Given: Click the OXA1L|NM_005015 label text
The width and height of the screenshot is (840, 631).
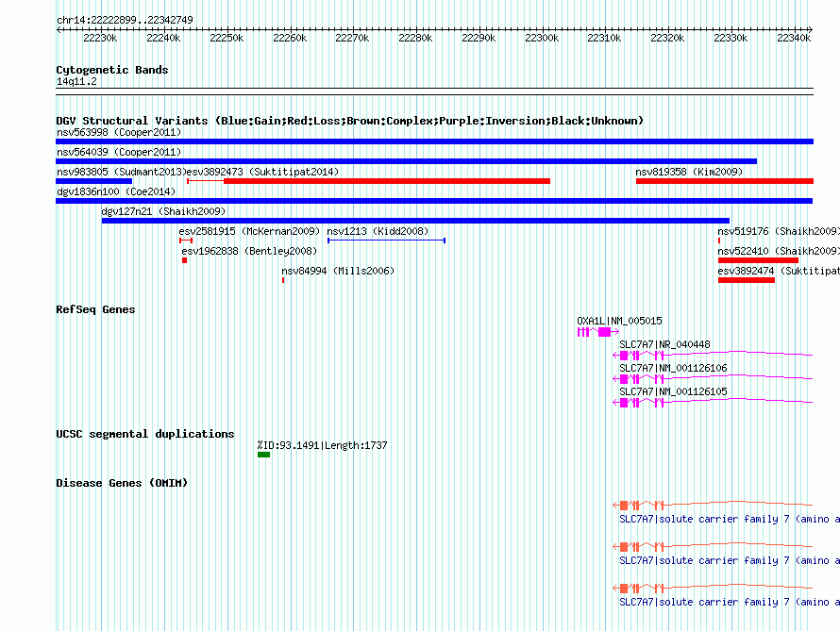Looking at the screenshot, I should [619, 321].
